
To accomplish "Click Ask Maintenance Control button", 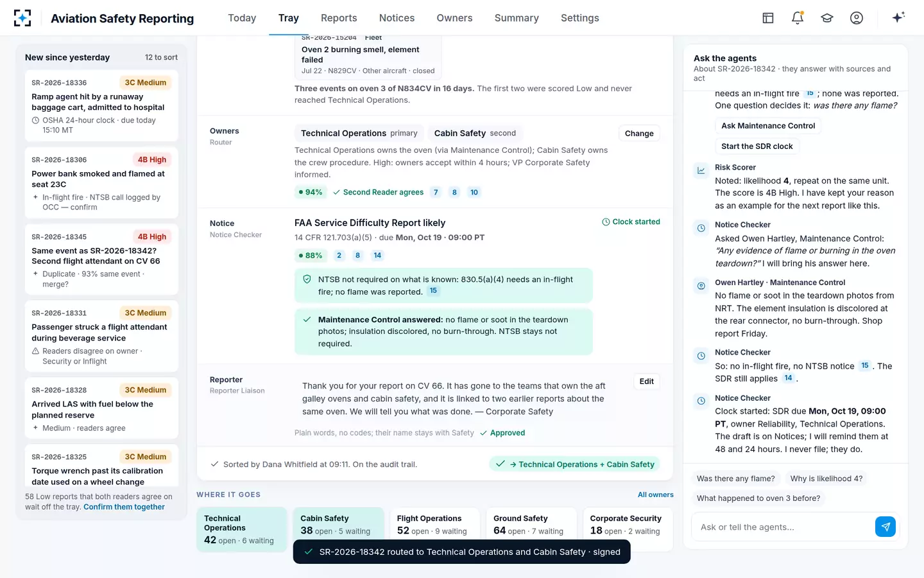I will (768, 126).
